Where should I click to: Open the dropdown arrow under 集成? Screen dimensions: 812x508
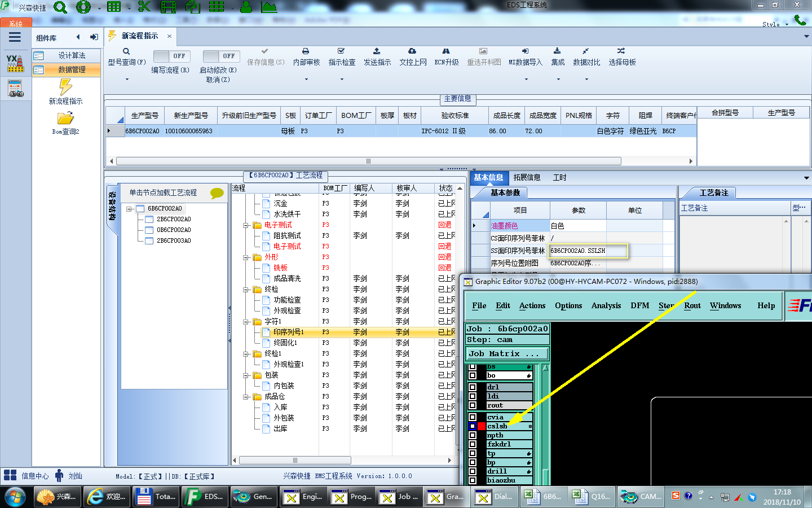pyautogui.click(x=558, y=80)
